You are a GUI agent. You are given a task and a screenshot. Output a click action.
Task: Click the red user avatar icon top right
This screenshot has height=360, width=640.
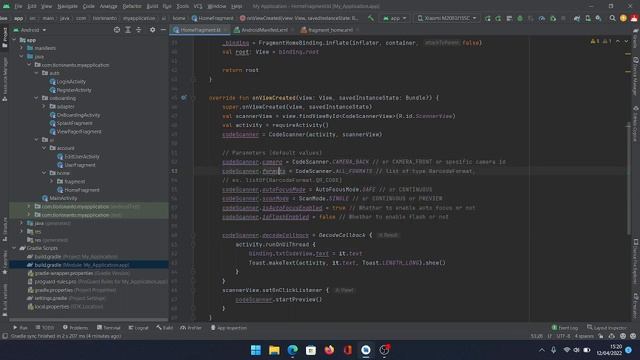[x=634, y=18]
